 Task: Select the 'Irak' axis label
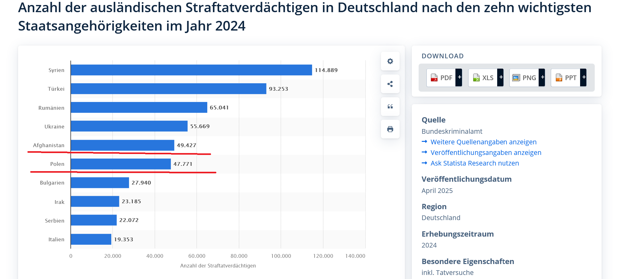[x=60, y=202]
